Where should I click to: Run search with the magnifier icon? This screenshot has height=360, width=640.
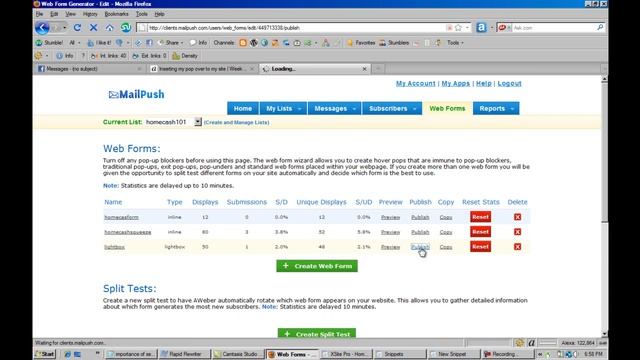click(600, 27)
